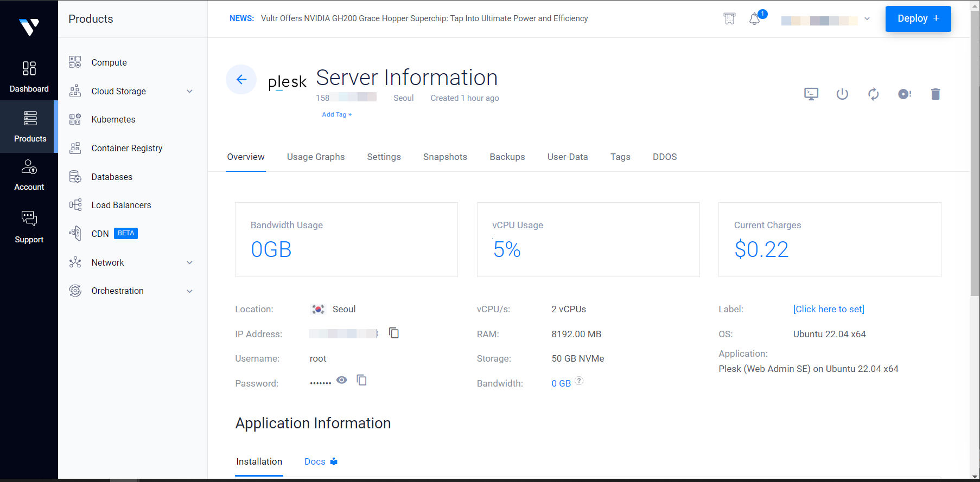Switch to Backups tab
This screenshot has width=980, height=482.
[x=507, y=157]
